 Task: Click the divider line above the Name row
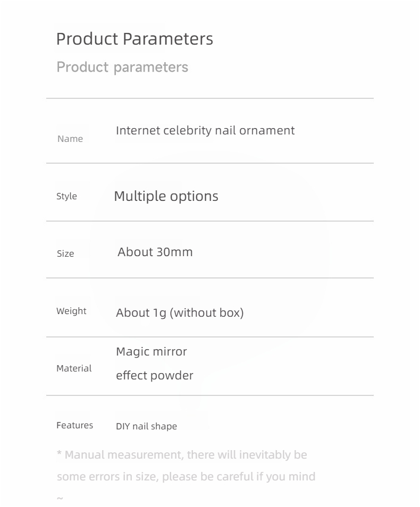[209, 98]
